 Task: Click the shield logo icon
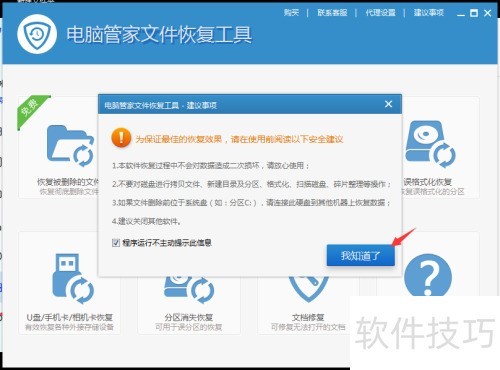pos(37,34)
